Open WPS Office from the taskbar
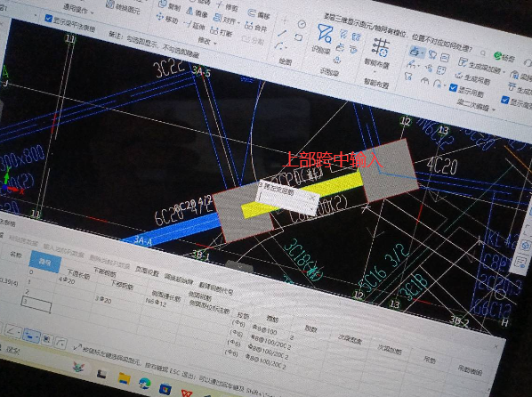Viewport: 532px width, 397px height. pos(187,393)
